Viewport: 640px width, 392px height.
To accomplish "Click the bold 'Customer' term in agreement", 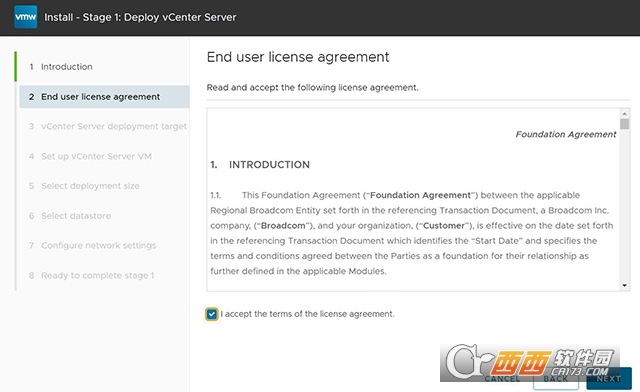I will pyautogui.click(x=444, y=226).
